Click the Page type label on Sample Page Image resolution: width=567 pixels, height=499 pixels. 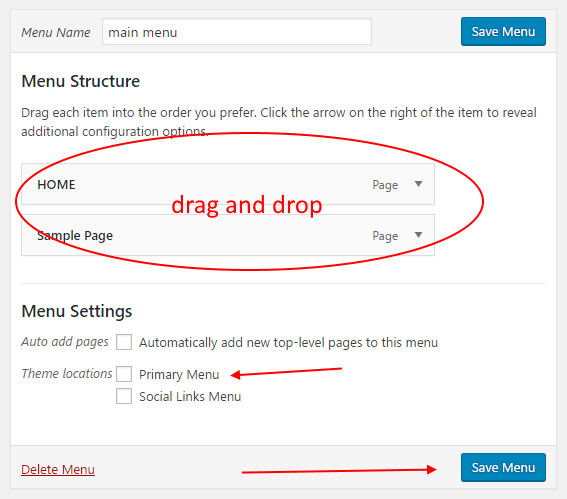coord(385,236)
